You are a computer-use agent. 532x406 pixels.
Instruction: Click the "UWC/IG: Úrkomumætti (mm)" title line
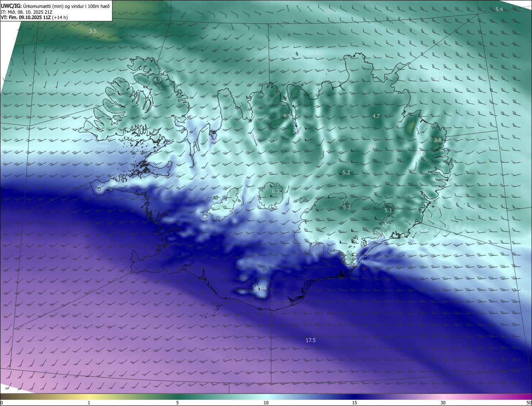(55, 5)
